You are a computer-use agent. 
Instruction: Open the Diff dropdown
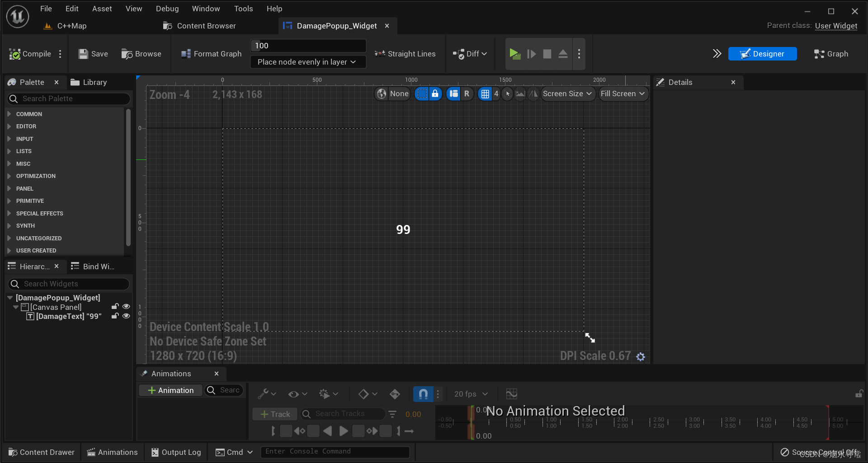click(470, 54)
